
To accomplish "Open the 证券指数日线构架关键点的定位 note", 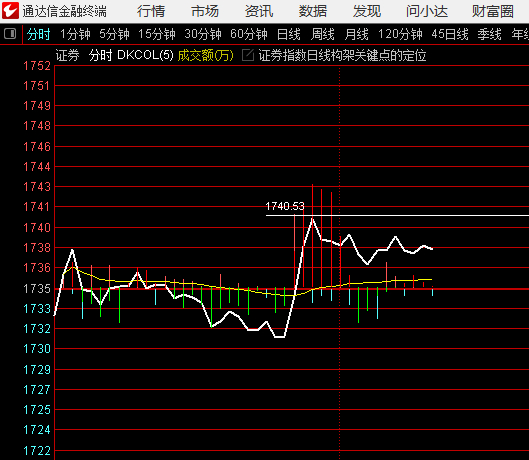I will (342, 55).
